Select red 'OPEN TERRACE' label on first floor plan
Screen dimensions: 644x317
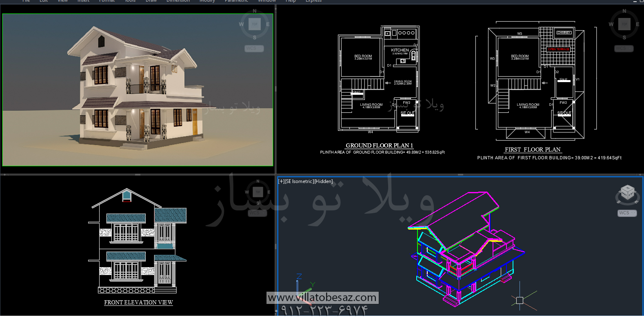click(559, 49)
